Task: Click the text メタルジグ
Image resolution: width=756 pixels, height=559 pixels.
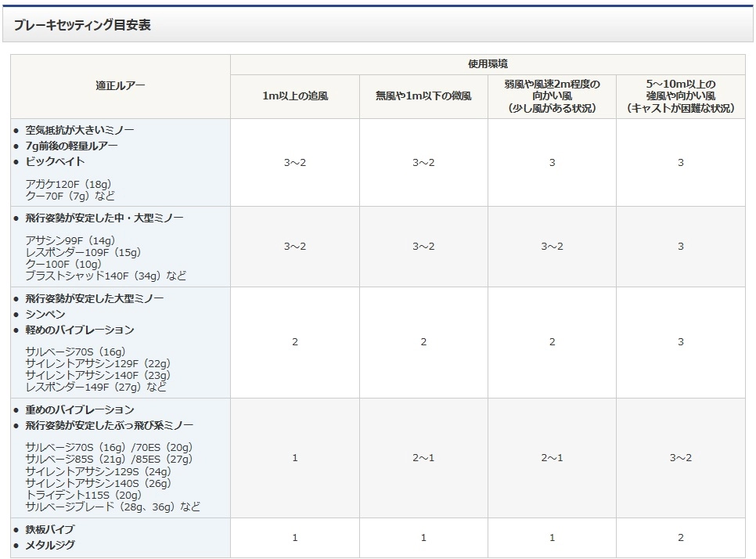Action: coord(49,545)
